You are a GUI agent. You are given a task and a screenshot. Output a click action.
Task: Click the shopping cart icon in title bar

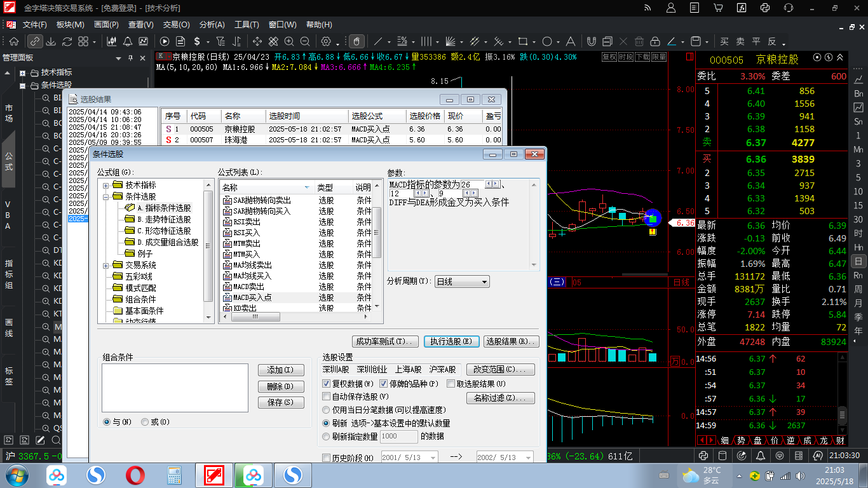point(718,8)
